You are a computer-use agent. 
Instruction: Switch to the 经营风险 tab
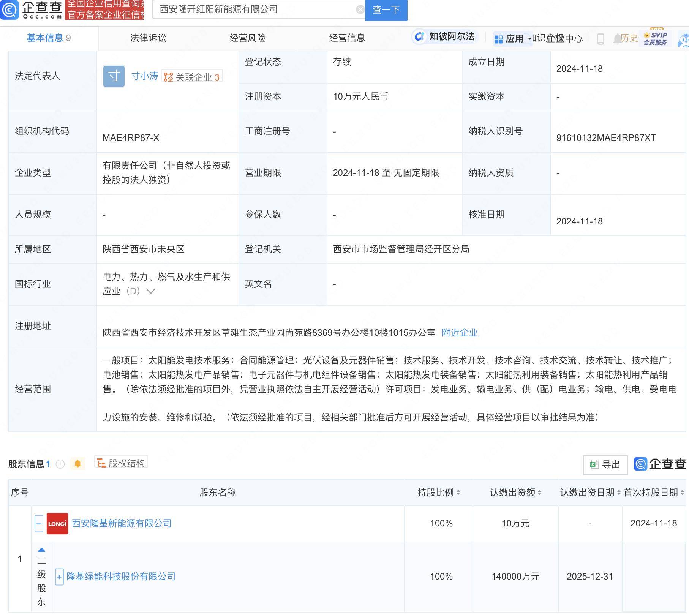pos(248,38)
